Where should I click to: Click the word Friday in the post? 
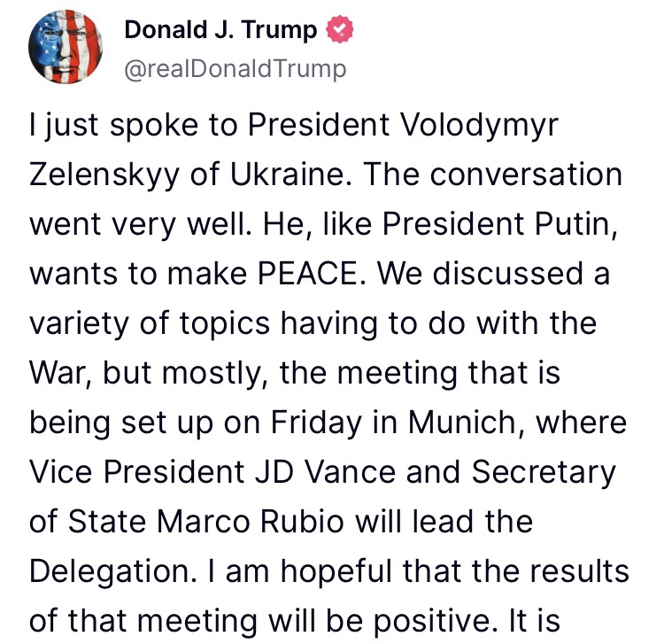coord(316,423)
